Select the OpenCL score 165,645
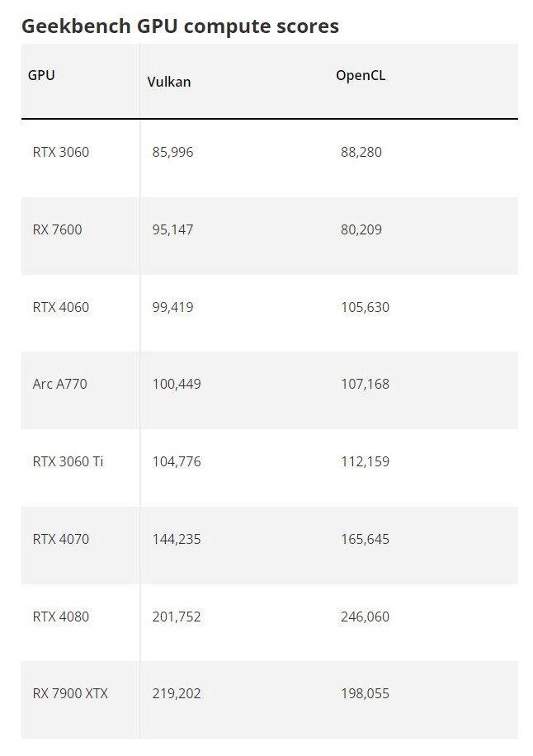The width and height of the screenshot is (533, 756). click(365, 539)
